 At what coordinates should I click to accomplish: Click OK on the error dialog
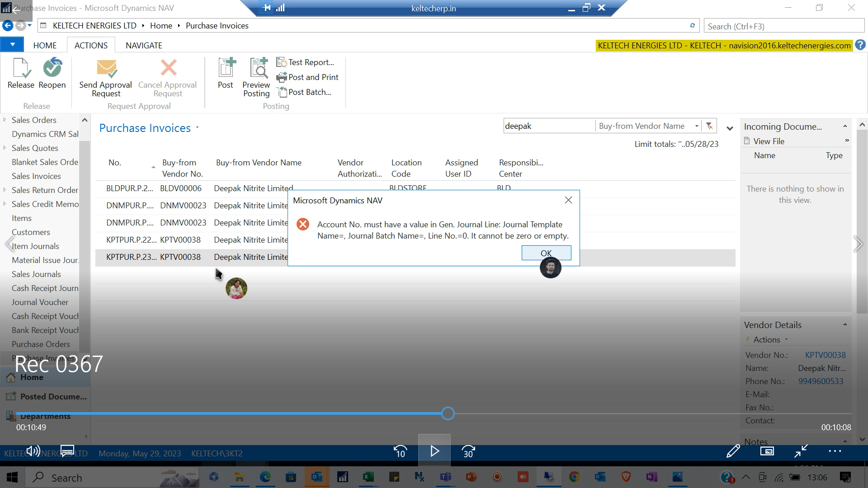coord(546,253)
